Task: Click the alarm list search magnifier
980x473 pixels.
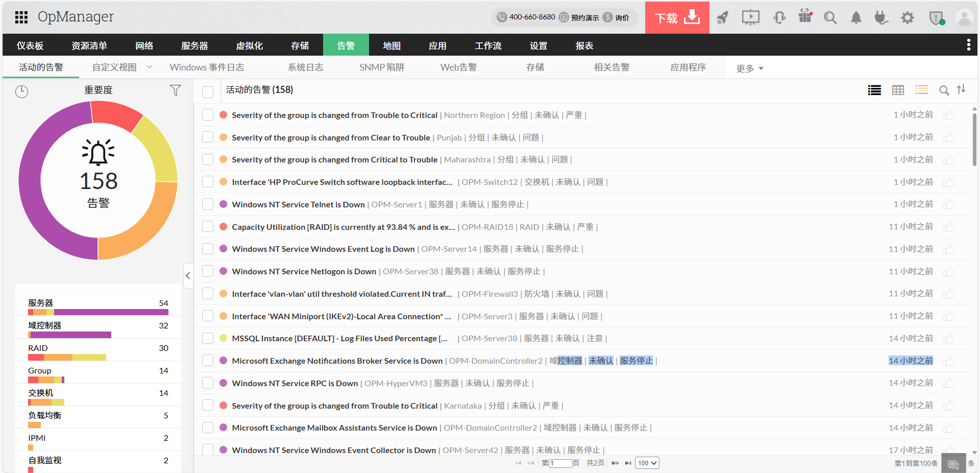Action: pyautogui.click(x=944, y=90)
